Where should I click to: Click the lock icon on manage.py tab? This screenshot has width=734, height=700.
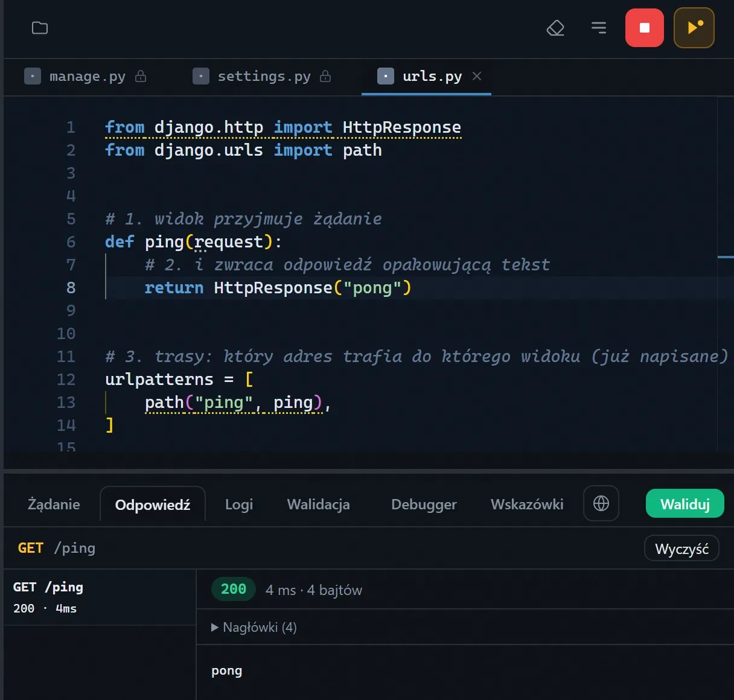pos(141,76)
